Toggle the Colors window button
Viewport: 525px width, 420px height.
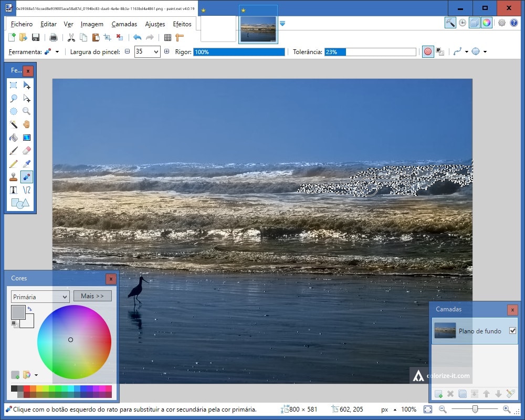click(x=487, y=23)
